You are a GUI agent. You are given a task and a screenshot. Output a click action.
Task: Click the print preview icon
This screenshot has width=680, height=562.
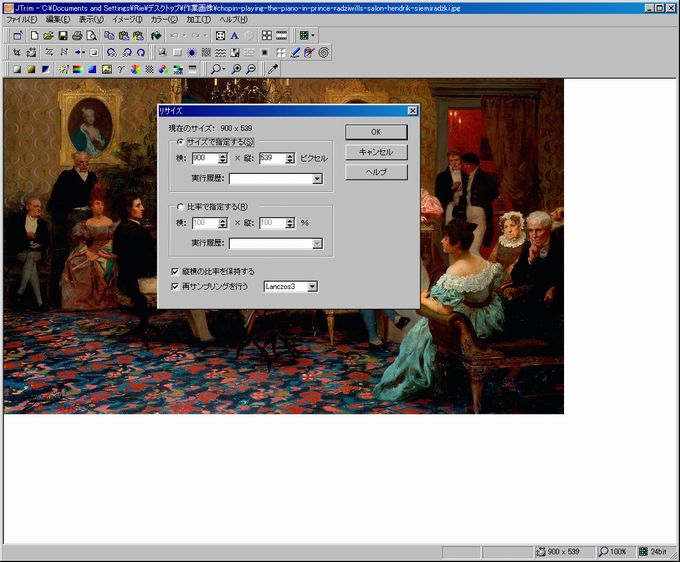pos(91,36)
